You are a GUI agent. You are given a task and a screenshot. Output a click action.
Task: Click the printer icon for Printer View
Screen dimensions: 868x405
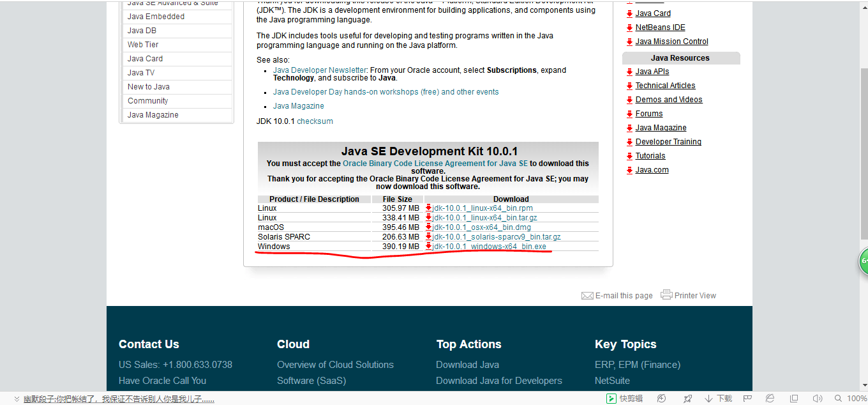click(666, 294)
